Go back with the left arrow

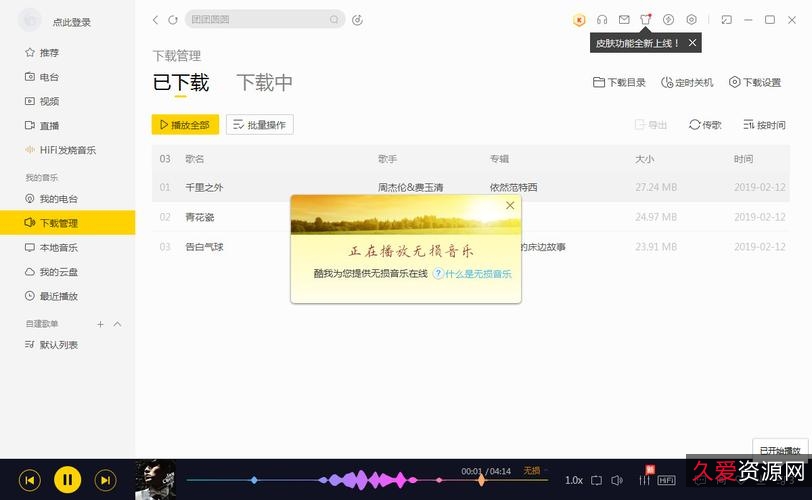[x=155, y=20]
